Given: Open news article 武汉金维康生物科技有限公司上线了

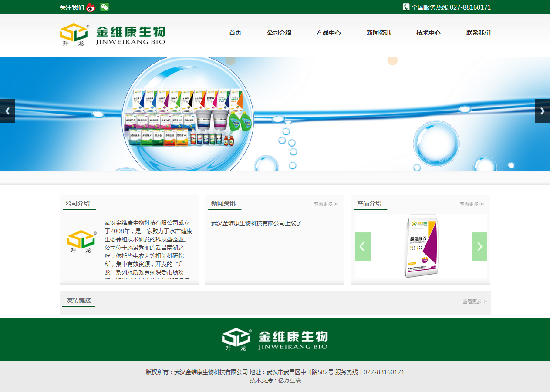Looking at the screenshot, I should point(256,223).
